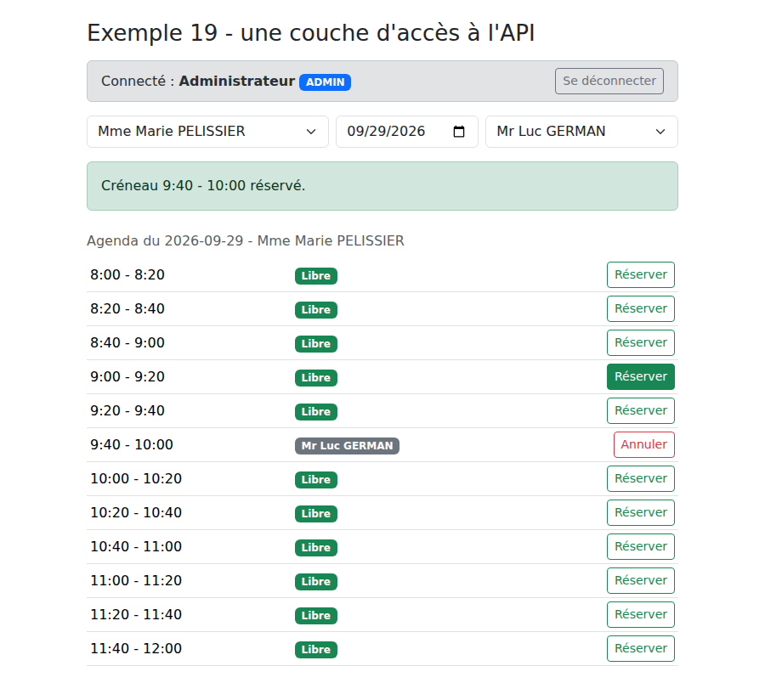The image size is (765, 700).
Task: Open the Mr Luc GERMAN patient dropdown
Action: click(581, 132)
